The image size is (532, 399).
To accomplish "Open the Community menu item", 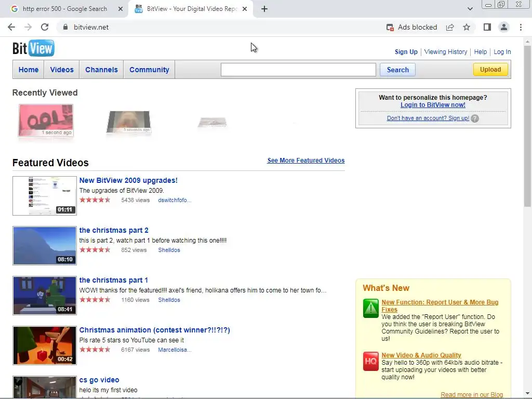I will coord(149,70).
